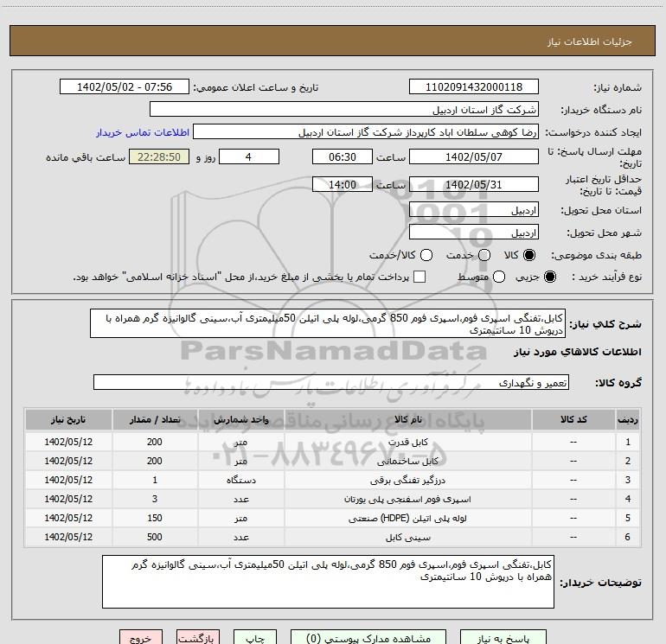Click the response deadline date 1402/05/07
This screenshot has width=666, height=644.
point(474,157)
